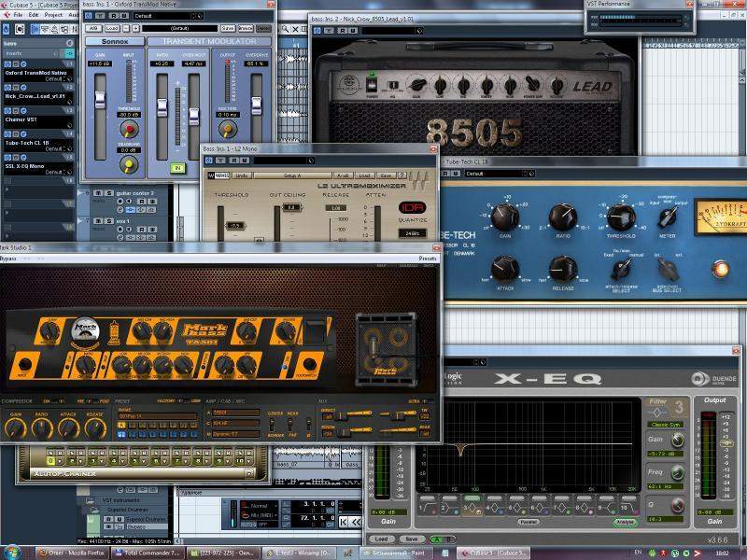Image resolution: width=747 pixels, height=560 pixels.
Task: Toggle the X-EQ Analyser button
Action: pos(625,522)
